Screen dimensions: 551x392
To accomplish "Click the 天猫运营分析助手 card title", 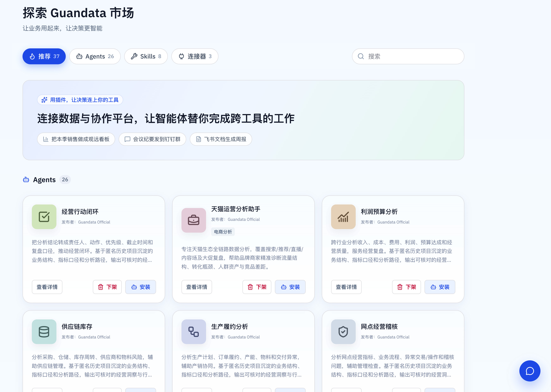I will coord(236,209).
